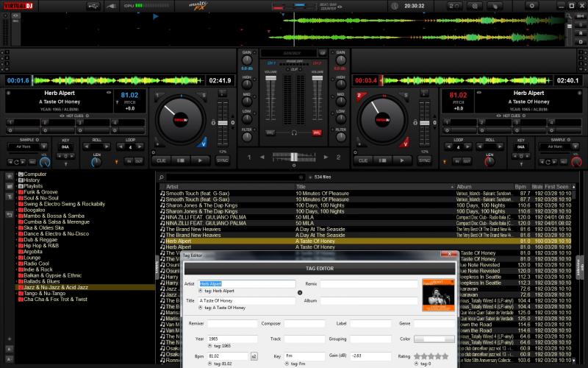Click the clock icon beside 20:30:32

pyautogui.click(x=395, y=6)
